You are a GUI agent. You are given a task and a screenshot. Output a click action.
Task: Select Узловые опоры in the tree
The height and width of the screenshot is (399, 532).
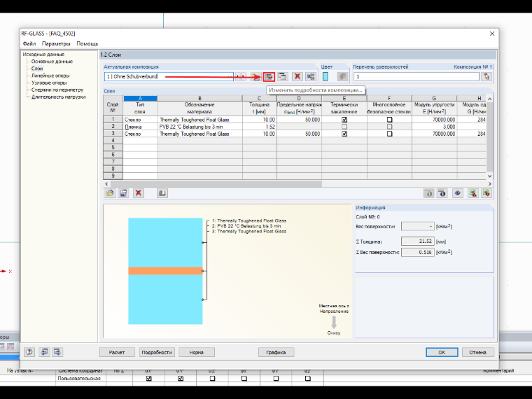pos(49,83)
